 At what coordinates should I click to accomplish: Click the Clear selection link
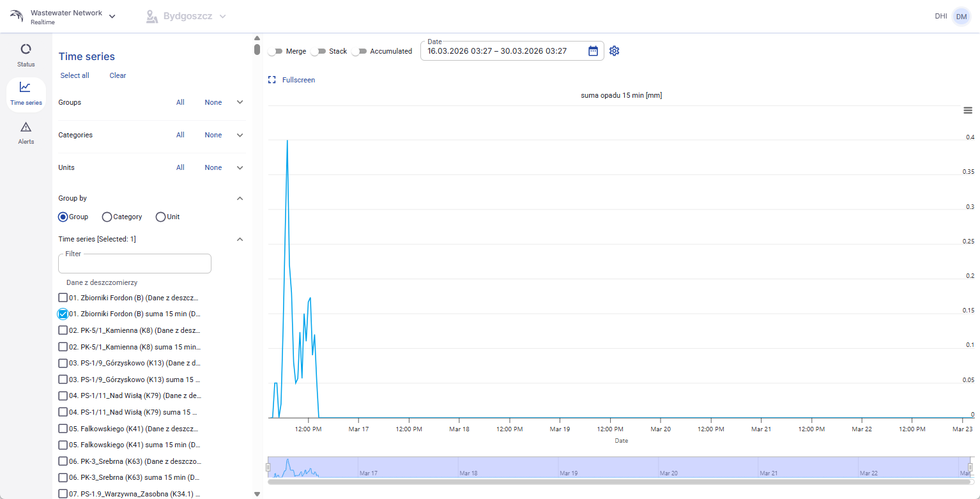[118, 75]
